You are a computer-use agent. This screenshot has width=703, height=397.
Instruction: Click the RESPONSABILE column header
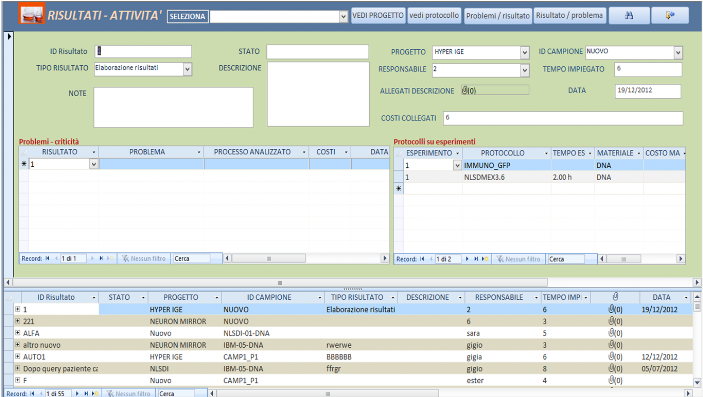click(499, 297)
